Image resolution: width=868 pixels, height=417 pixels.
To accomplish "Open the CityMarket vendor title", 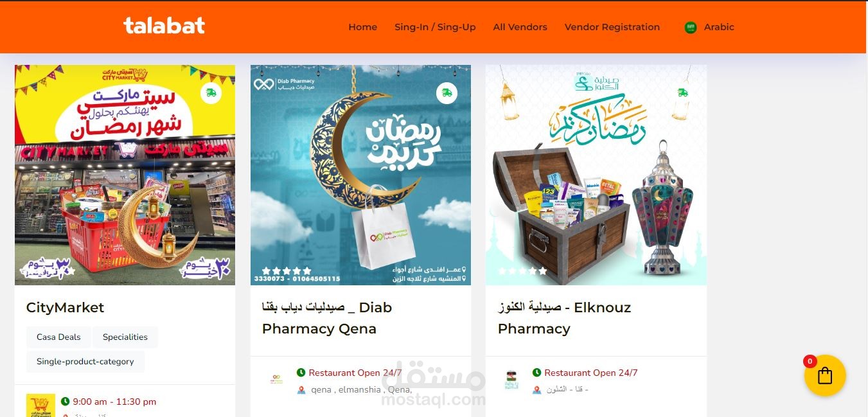I will pos(65,308).
